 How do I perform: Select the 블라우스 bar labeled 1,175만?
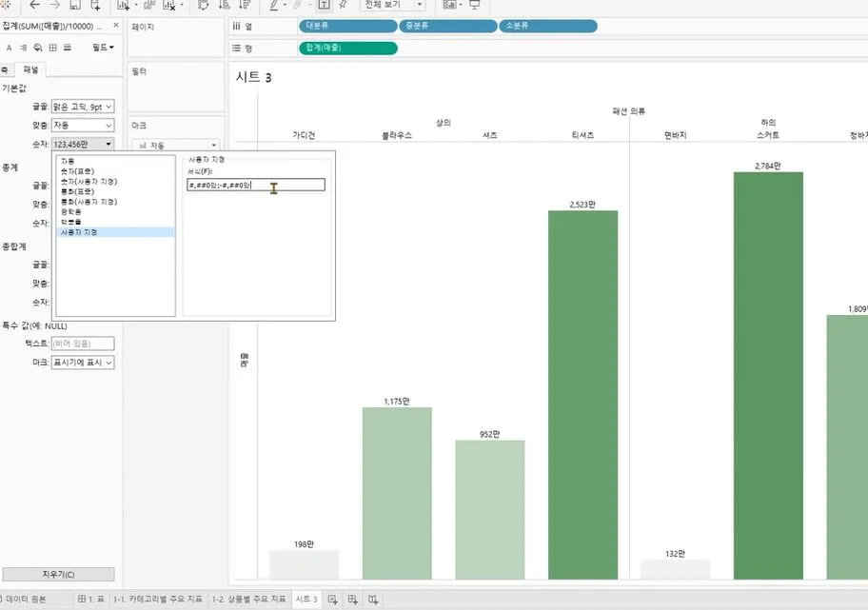click(x=397, y=493)
